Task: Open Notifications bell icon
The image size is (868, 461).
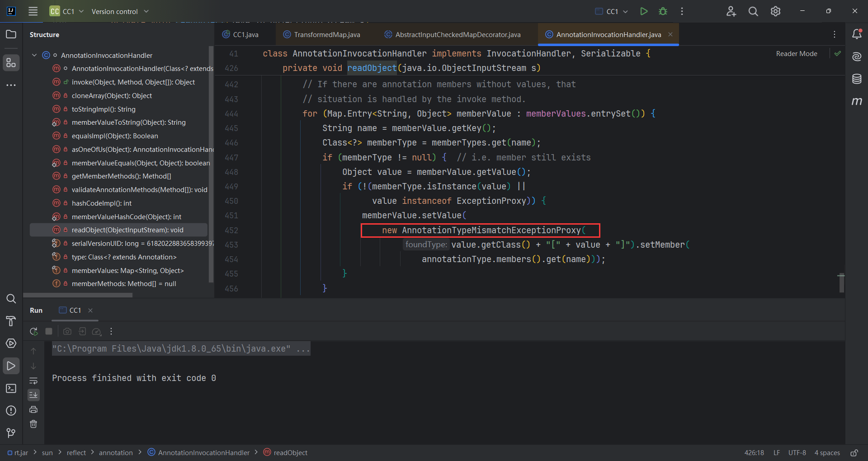Action: 857,34
